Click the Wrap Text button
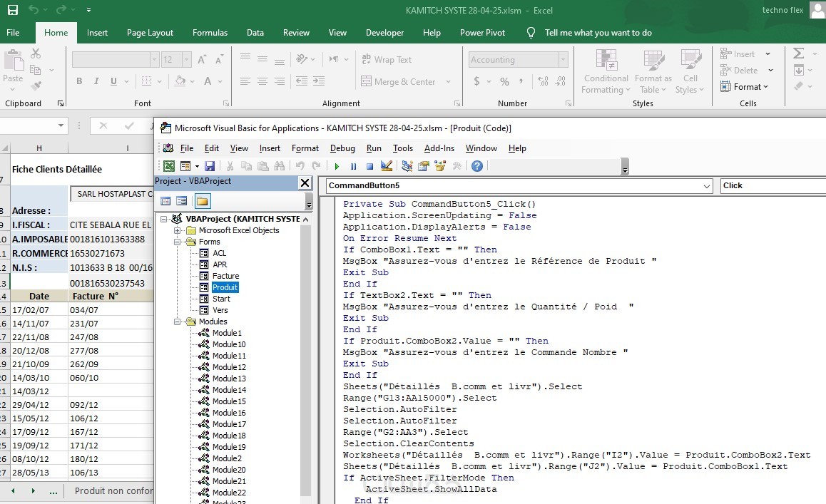826x504 pixels. (386, 60)
